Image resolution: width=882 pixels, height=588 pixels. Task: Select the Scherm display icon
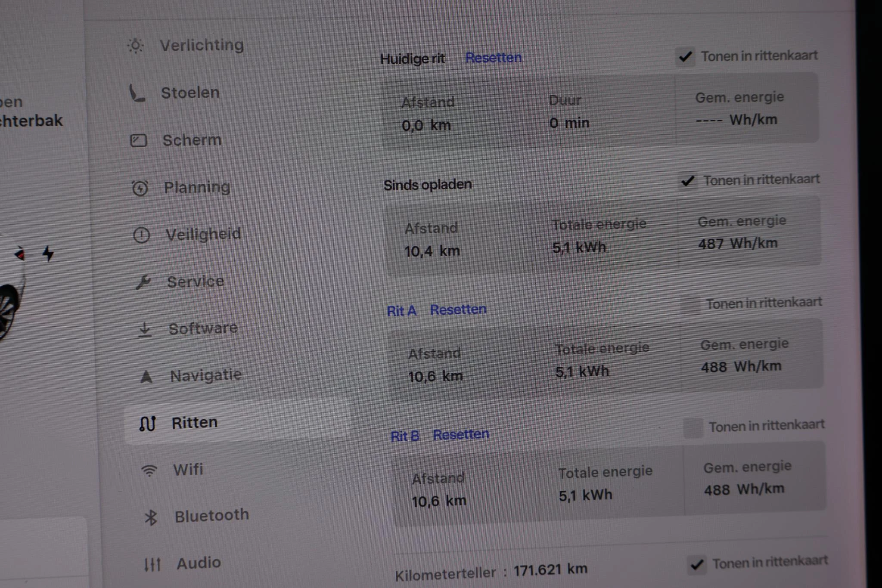[138, 140]
